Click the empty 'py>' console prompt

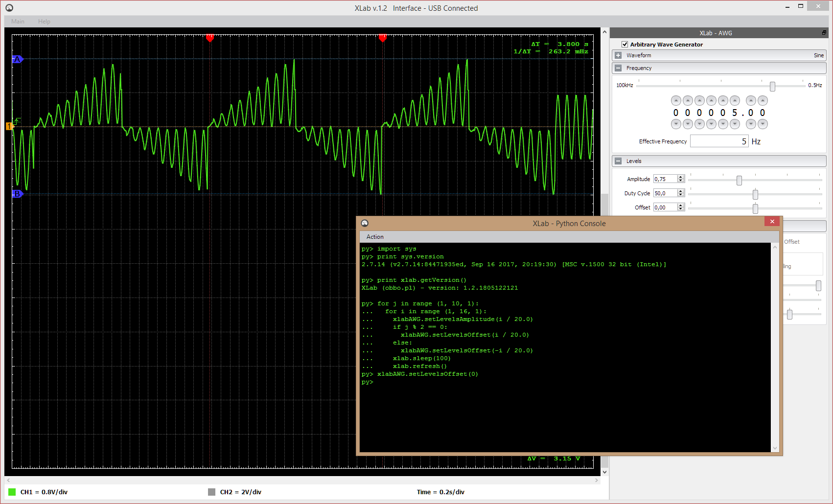pyautogui.click(x=367, y=382)
